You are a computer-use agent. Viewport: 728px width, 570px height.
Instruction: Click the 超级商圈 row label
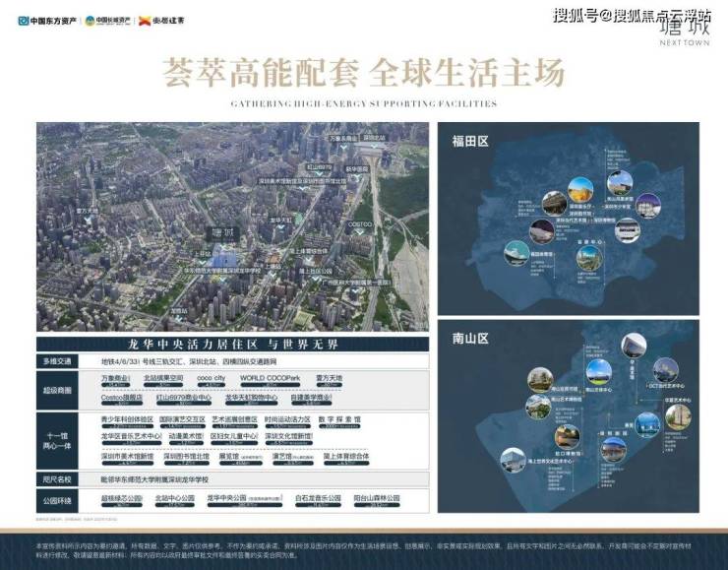[x=57, y=390]
